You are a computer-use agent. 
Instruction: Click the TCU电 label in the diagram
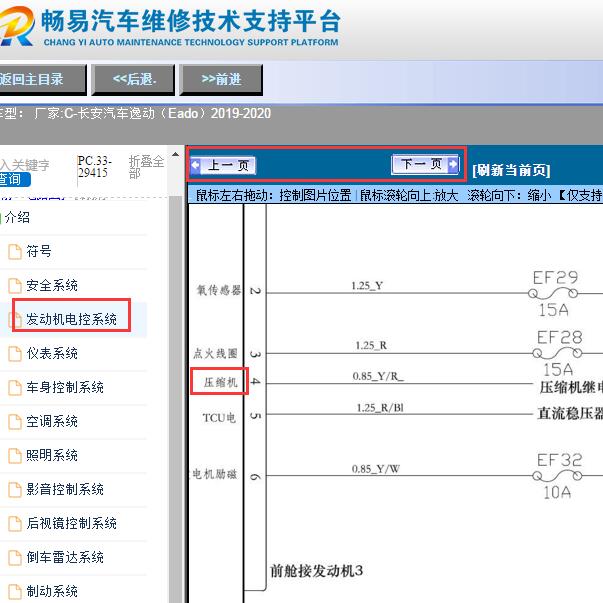click(219, 418)
